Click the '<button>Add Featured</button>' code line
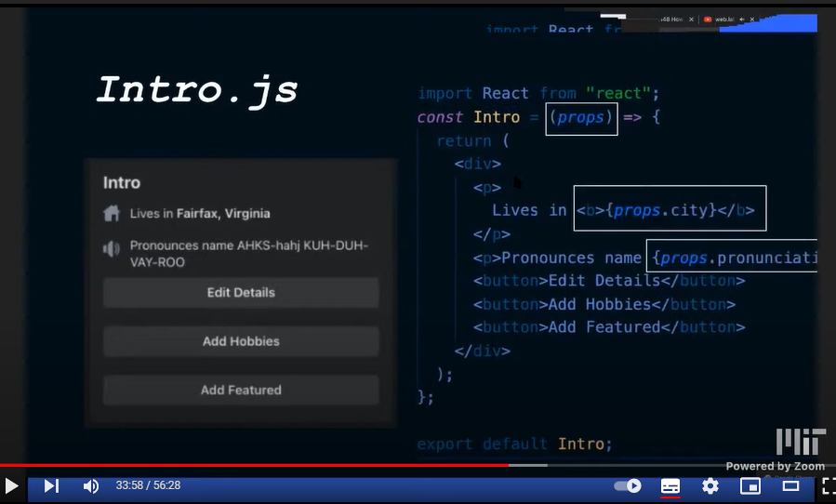The width and height of the screenshot is (836, 504). coord(609,327)
